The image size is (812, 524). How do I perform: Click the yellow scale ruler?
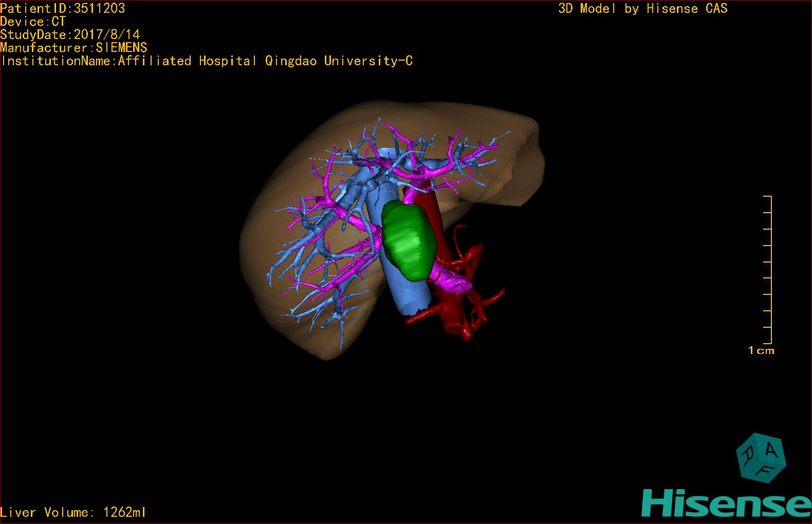coord(768,270)
